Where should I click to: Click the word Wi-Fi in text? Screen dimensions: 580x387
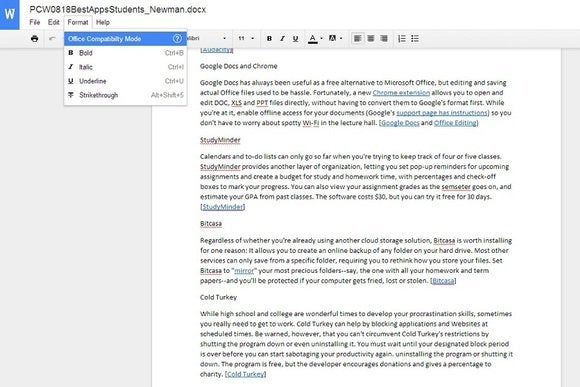click(x=311, y=123)
